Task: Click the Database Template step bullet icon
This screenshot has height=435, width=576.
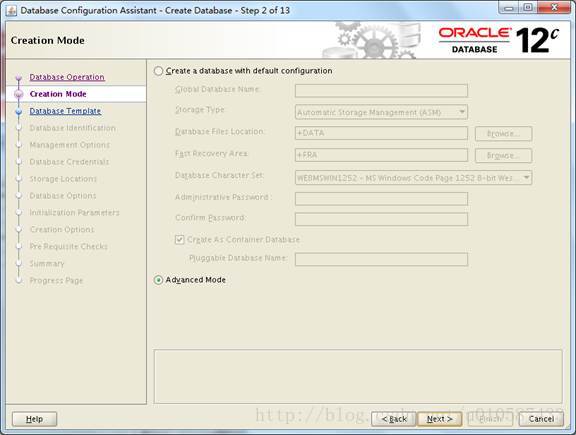Action: coord(19,111)
